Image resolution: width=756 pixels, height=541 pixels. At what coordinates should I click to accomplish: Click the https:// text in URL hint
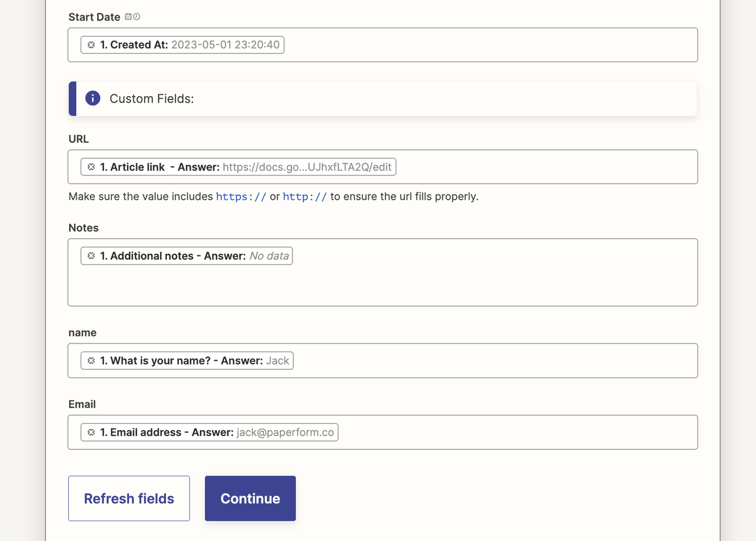[x=241, y=197]
